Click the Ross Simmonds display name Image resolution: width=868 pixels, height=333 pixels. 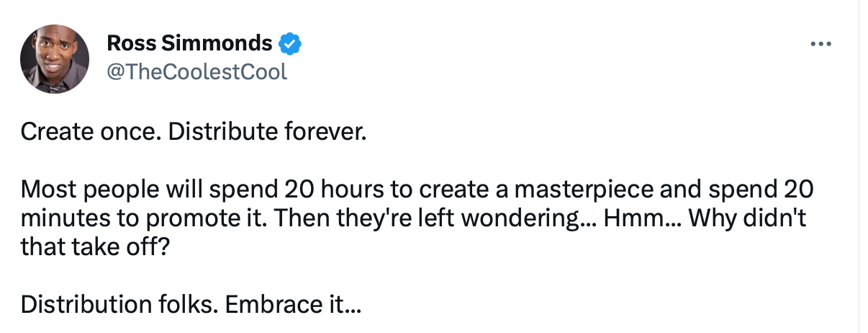189,44
